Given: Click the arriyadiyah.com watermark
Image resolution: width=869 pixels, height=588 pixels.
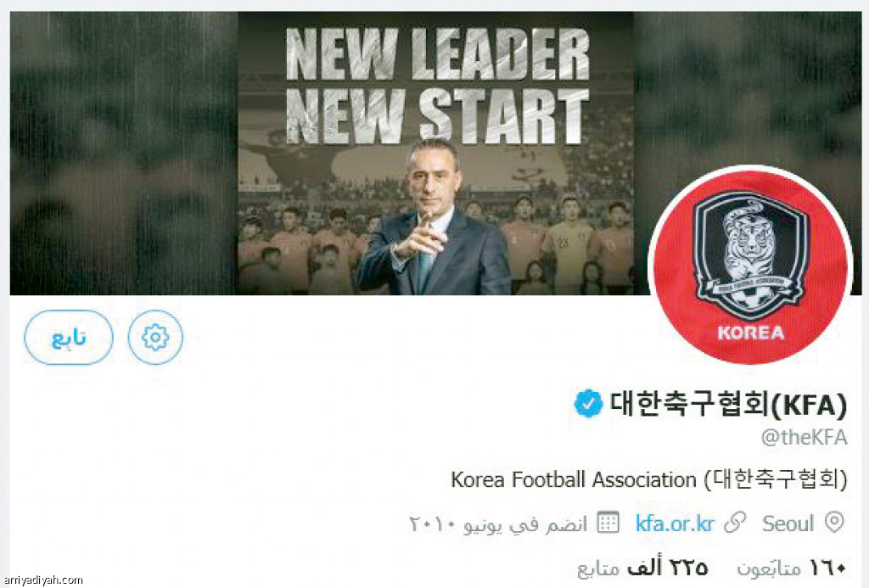Looking at the screenshot, I should (x=42, y=580).
